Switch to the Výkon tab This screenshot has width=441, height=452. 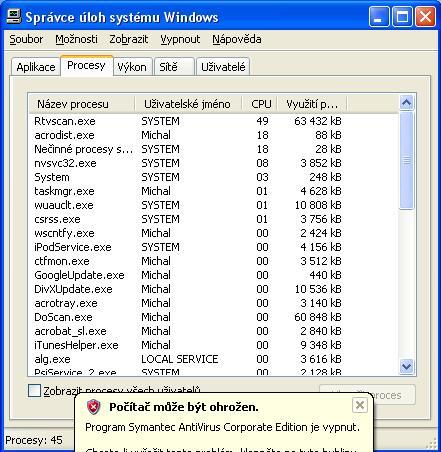pyautogui.click(x=132, y=67)
